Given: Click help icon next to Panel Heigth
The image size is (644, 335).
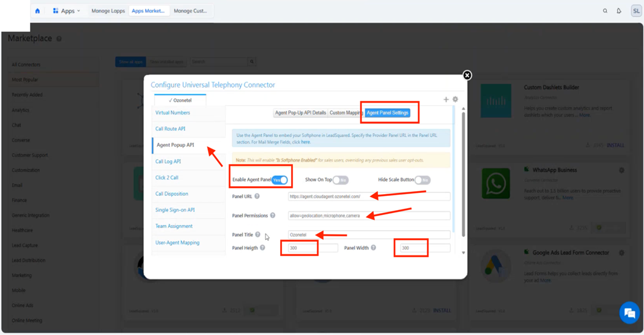Looking at the screenshot, I should [262, 248].
